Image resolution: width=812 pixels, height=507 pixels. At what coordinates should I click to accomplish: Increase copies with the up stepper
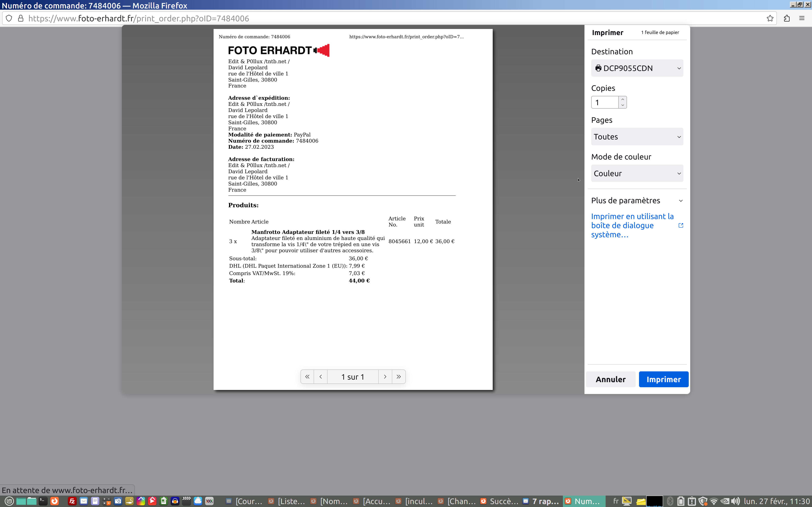pos(623,99)
